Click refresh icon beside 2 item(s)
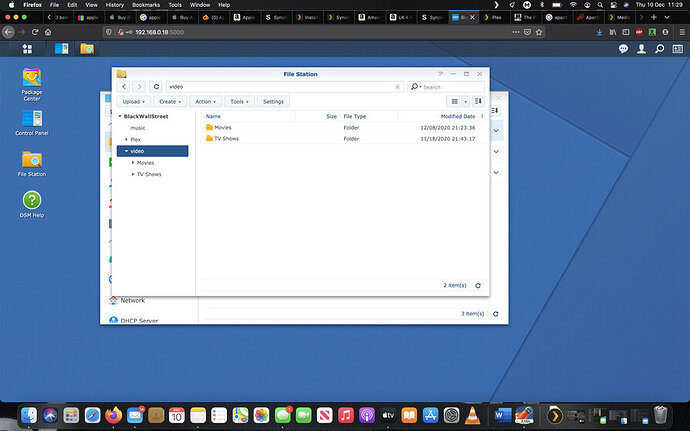Screen dimensions: 690x431 pos(478,286)
